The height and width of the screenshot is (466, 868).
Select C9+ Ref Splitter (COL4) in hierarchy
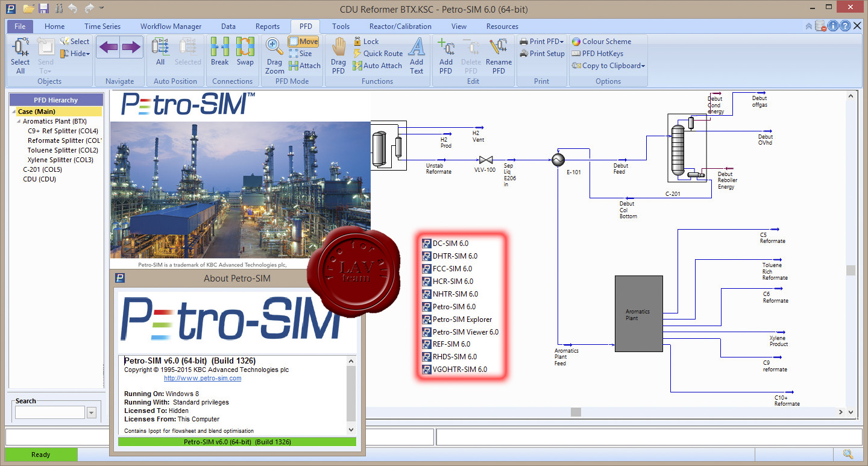[63, 131]
